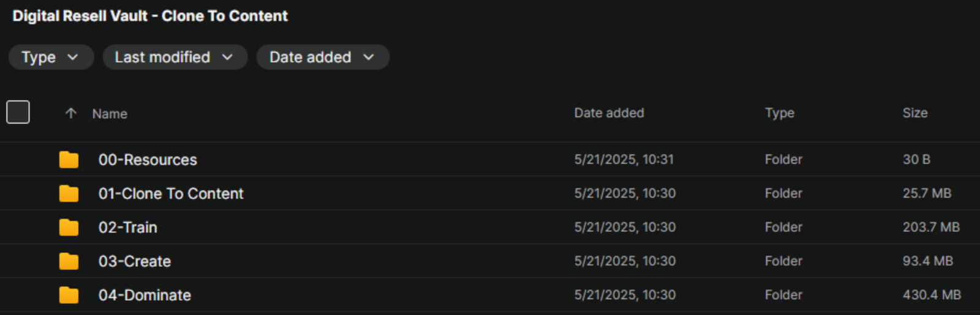Expand the Last modified filter
This screenshot has width=980, height=315.
coord(175,57)
